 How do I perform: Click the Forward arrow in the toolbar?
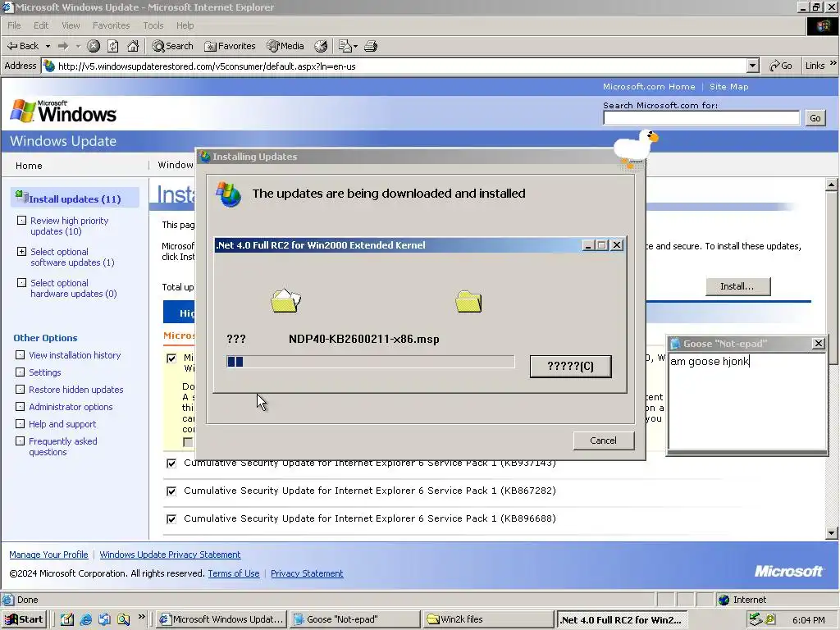63,46
